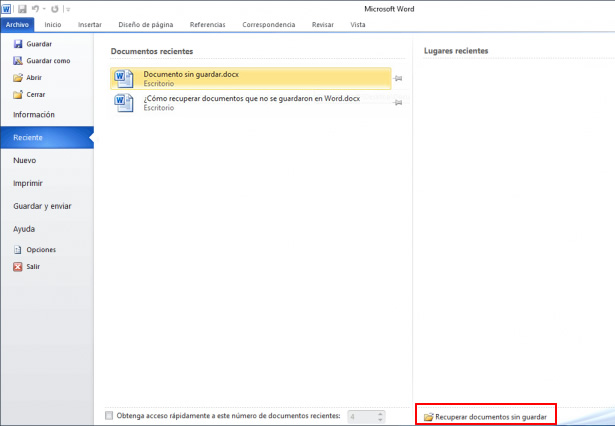
Task: Click the Cerrar label in sidebar
Action: [36, 95]
